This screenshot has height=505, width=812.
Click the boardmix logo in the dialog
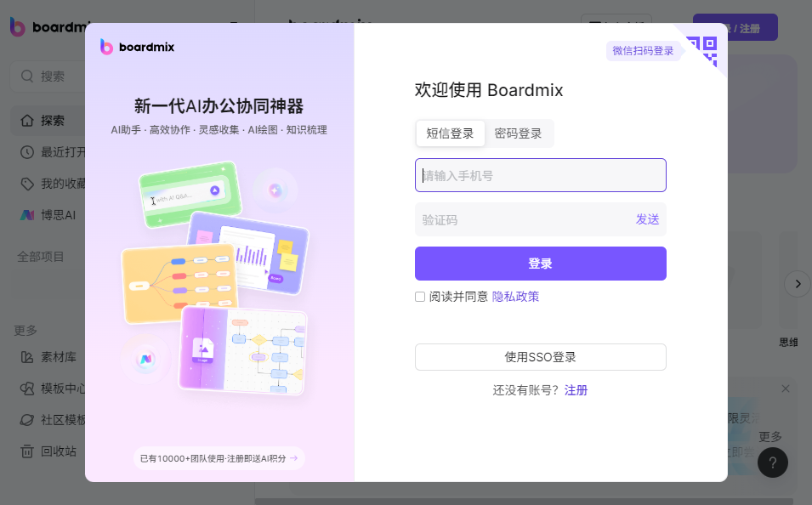[x=137, y=47]
